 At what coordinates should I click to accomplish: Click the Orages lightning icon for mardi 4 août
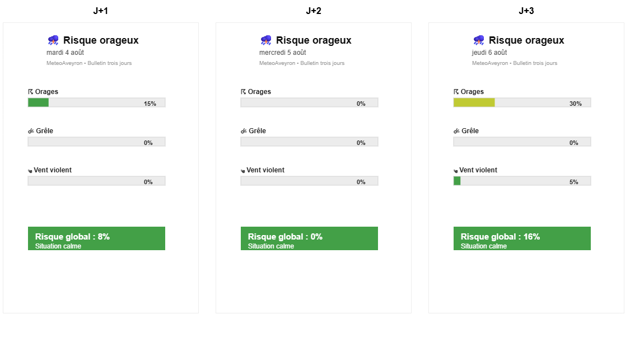(30, 92)
